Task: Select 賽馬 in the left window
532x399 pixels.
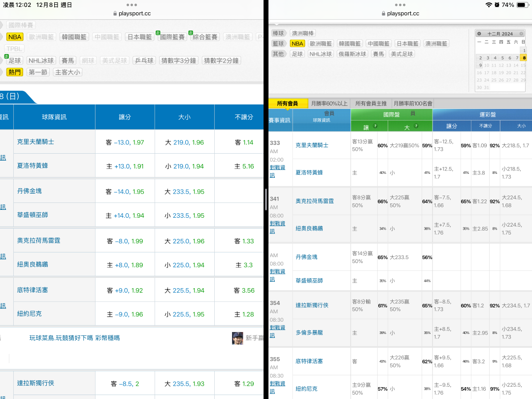Action: [x=68, y=61]
